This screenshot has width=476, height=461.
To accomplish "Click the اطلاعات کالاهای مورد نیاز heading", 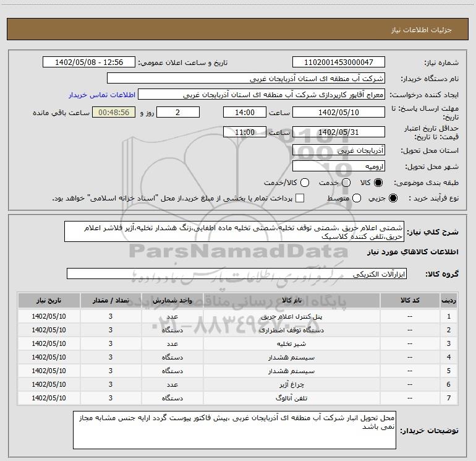I will (x=412, y=252).
